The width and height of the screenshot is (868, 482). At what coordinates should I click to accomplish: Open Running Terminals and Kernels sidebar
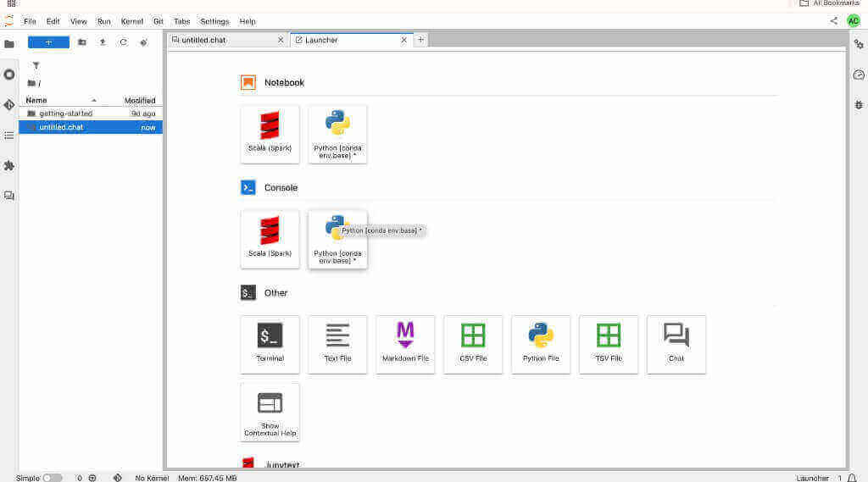point(8,75)
